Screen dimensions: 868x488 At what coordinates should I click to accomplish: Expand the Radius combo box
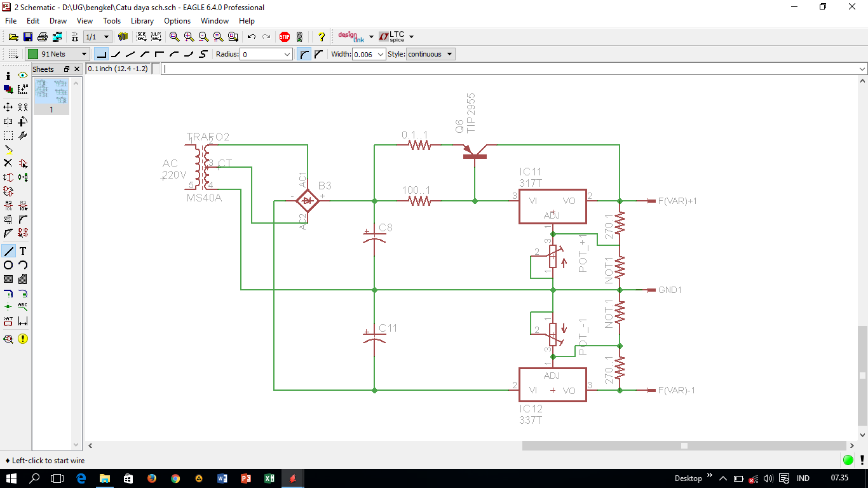[287, 55]
